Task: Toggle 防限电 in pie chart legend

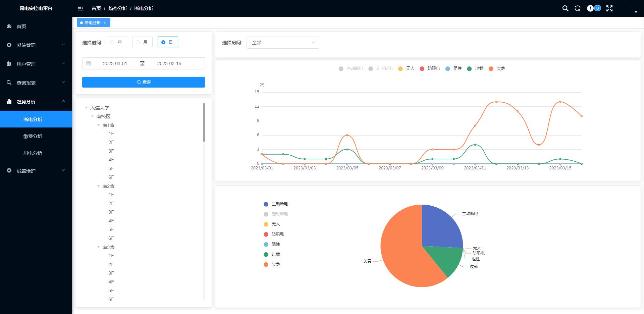Action: click(274, 234)
